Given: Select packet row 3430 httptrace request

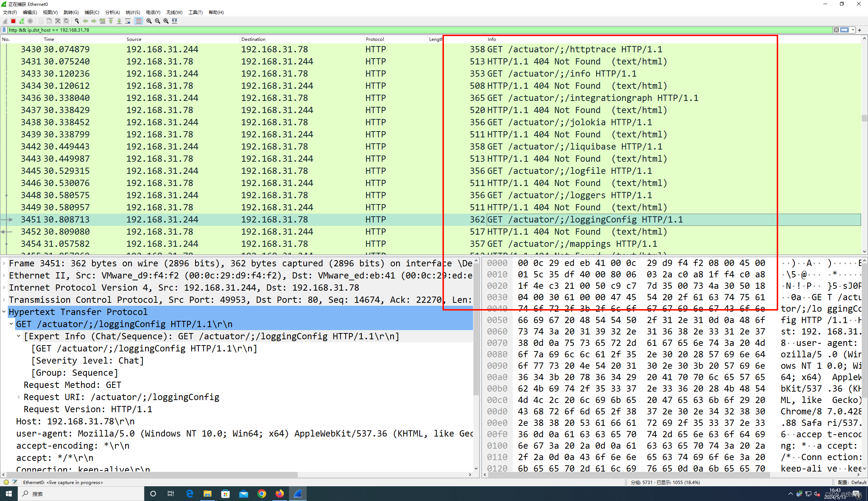Looking at the screenshot, I should click(239, 49).
